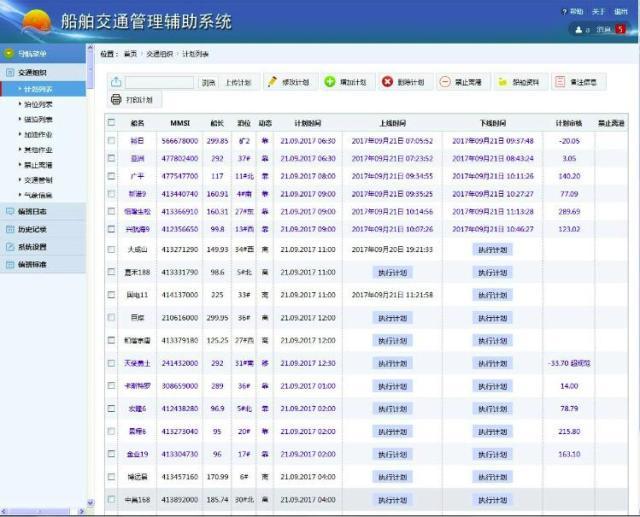The width and height of the screenshot is (640, 517).
Task: Toggle the select-all checkbox in table header
Action: coord(112,122)
